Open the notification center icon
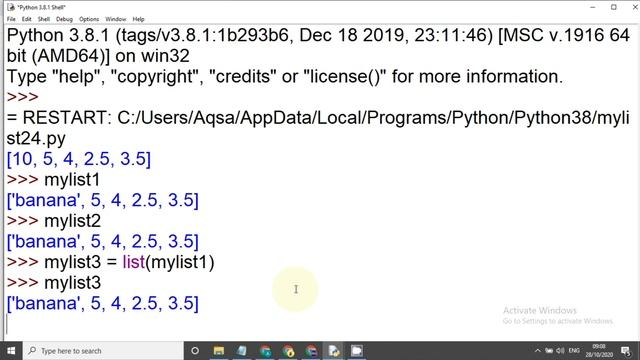Screen dimensions: 640x360 click(626, 351)
